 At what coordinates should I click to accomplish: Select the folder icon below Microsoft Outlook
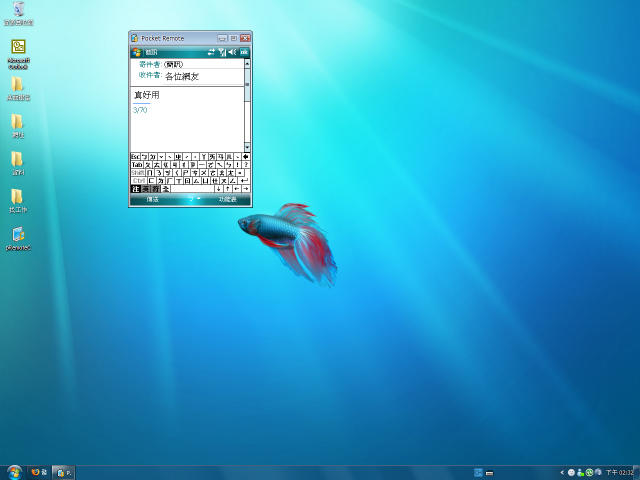pyautogui.click(x=18, y=89)
